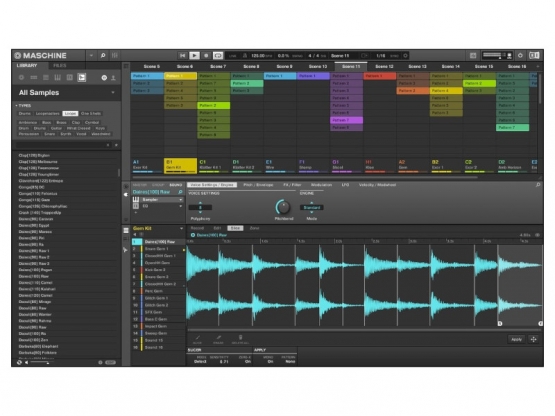Open the Sampler plug-in dropdown arrow
555x416 pixels.
click(x=181, y=200)
